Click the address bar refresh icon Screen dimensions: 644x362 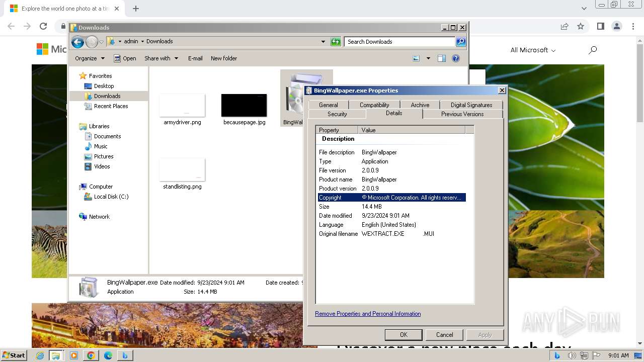pyautogui.click(x=336, y=42)
